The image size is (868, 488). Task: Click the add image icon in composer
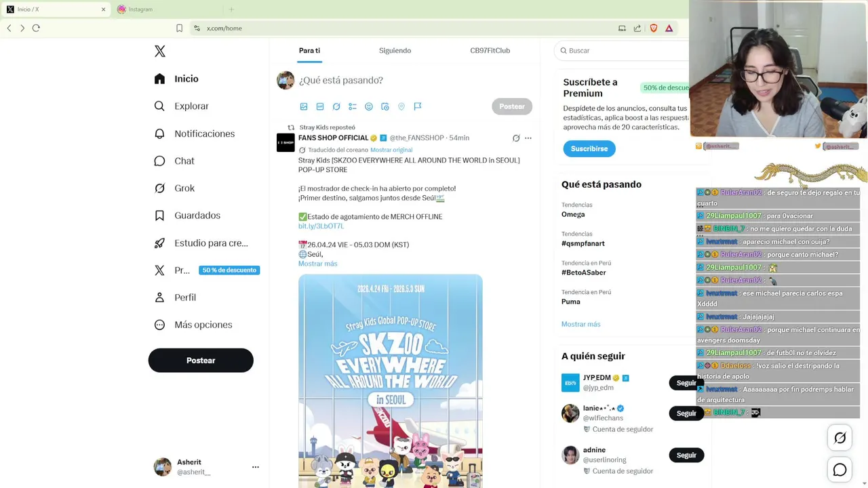click(x=304, y=106)
